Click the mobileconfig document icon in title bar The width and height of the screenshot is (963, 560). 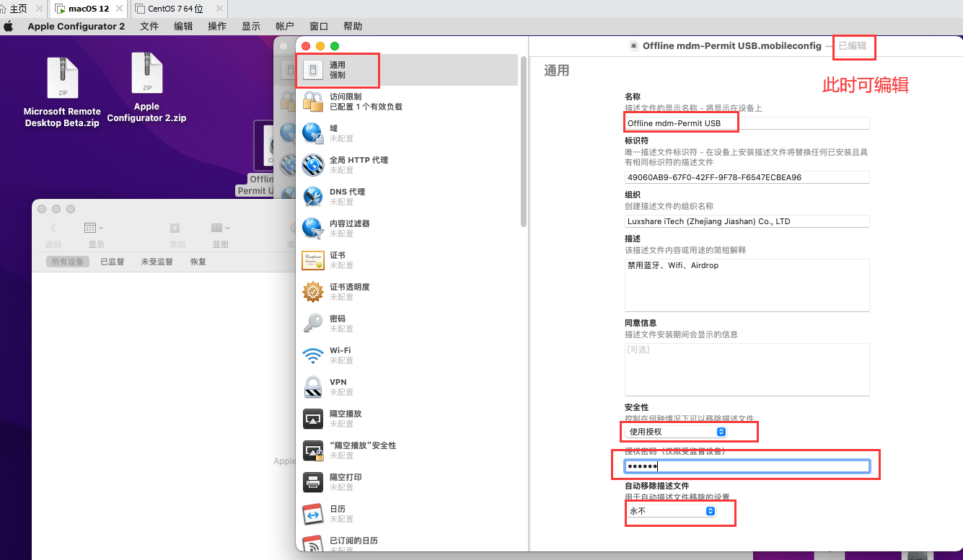point(634,45)
